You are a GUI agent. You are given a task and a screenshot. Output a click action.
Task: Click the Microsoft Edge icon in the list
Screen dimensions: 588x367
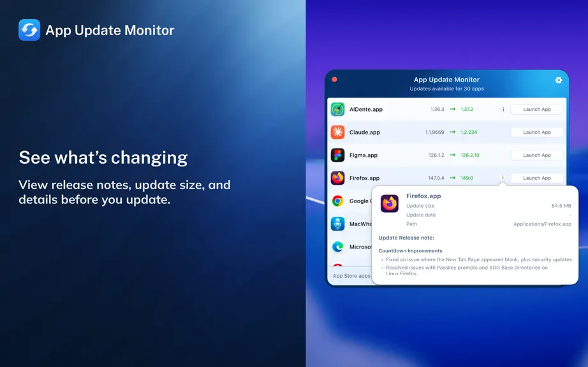tap(337, 247)
